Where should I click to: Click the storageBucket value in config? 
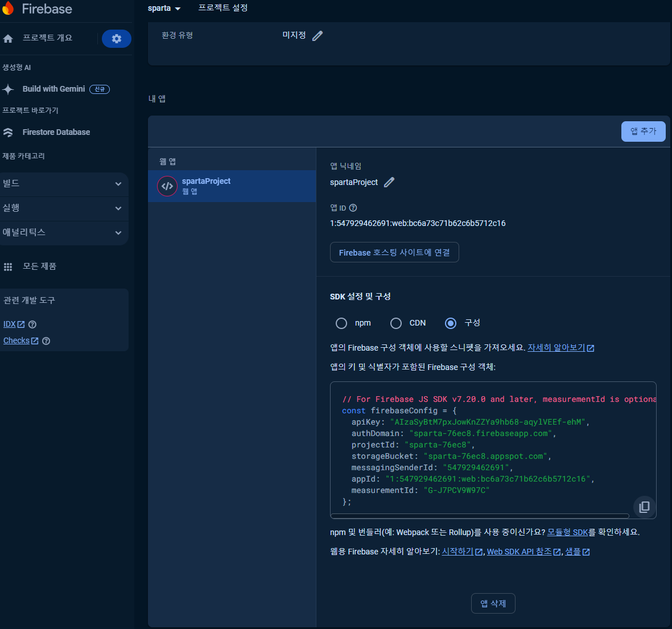click(x=485, y=456)
